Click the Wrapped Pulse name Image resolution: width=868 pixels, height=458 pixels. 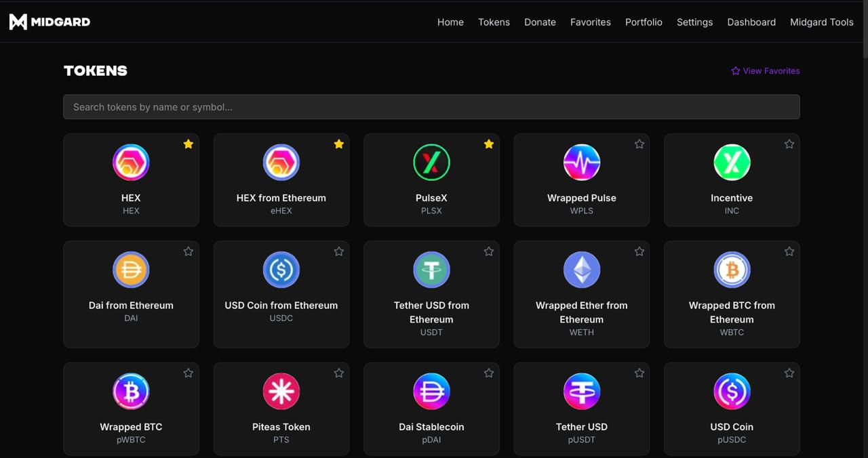(582, 198)
